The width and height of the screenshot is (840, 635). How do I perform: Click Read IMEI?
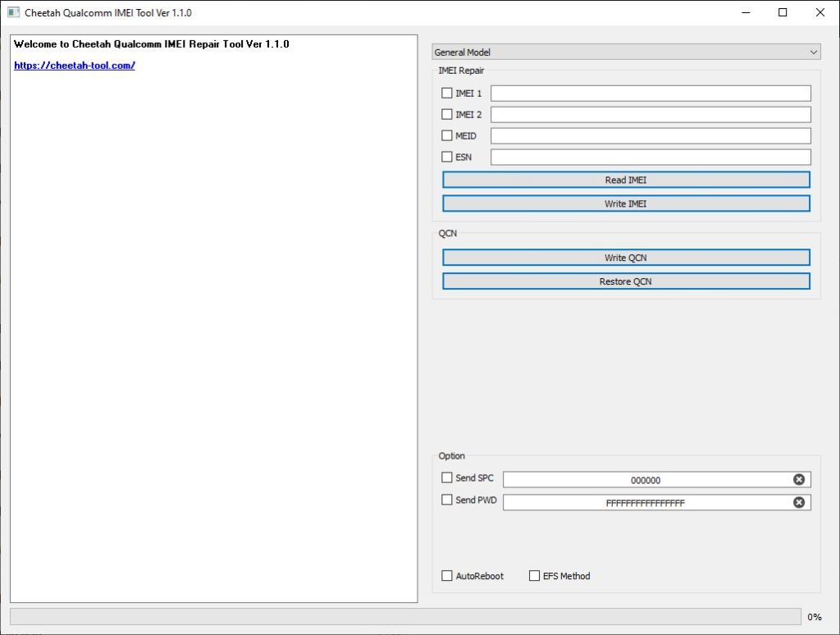[x=625, y=179]
